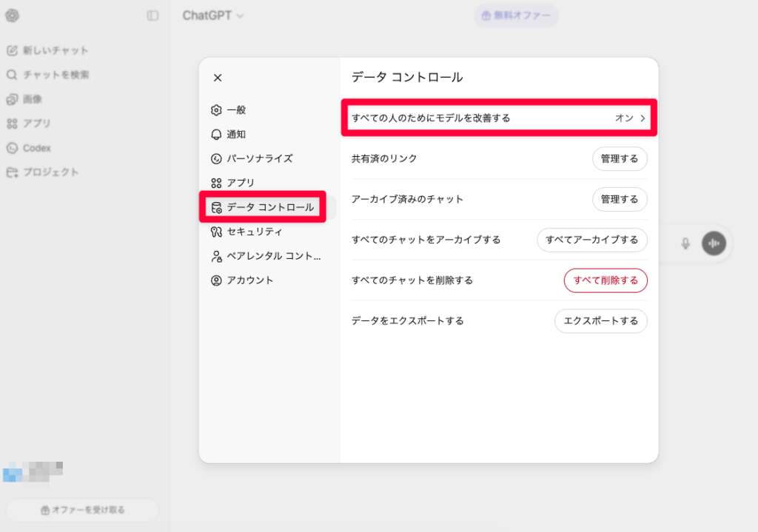Collapse the sidebar using the panel icon
Viewport: 758px width, 532px height.
152,16
